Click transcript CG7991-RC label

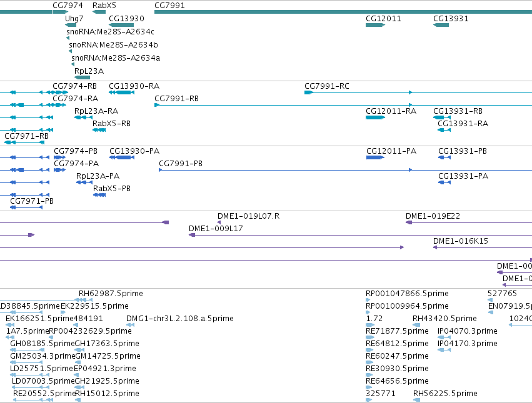[x=327, y=86]
